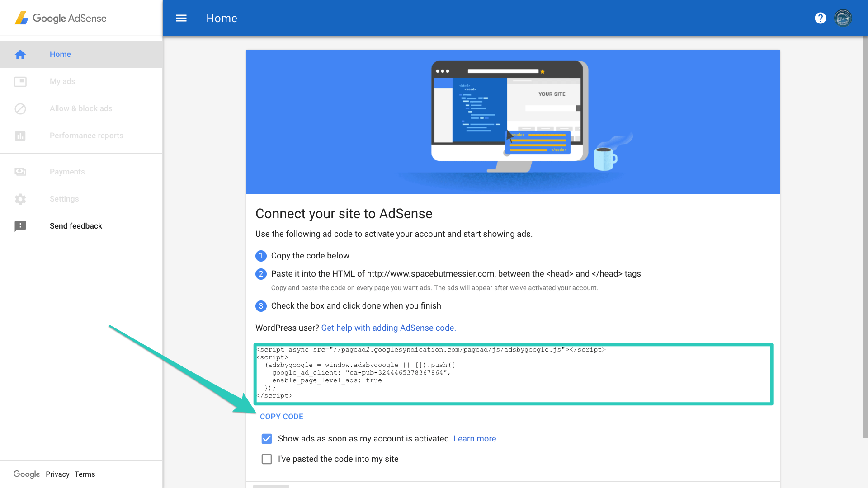Open the Privacy footer link

tap(57, 474)
